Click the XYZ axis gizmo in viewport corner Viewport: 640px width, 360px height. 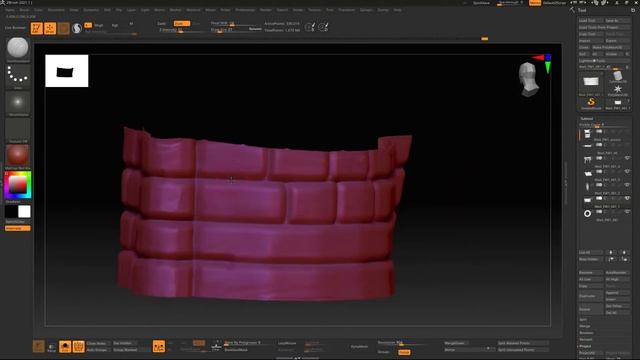point(543,63)
